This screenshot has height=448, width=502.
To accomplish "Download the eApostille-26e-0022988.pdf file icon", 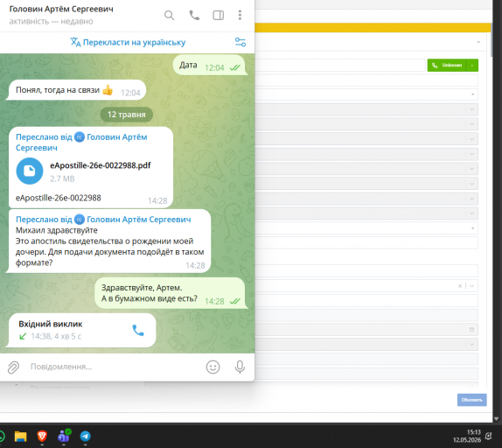I will [30, 171].
